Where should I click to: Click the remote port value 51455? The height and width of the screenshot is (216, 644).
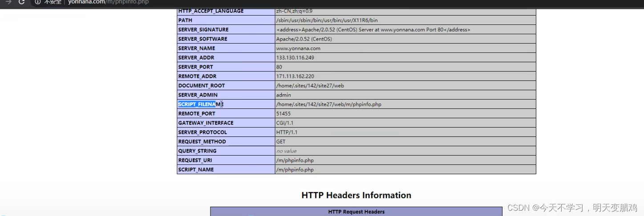(x=284, y=114)
